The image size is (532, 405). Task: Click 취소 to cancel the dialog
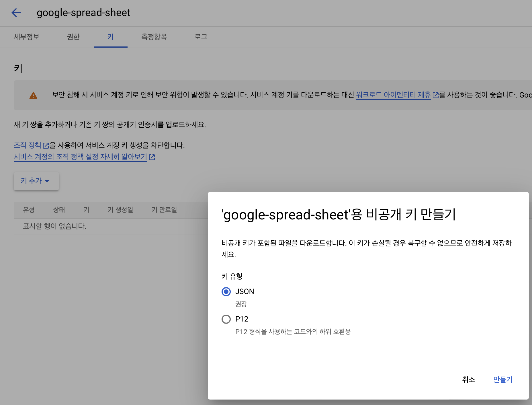469,379
